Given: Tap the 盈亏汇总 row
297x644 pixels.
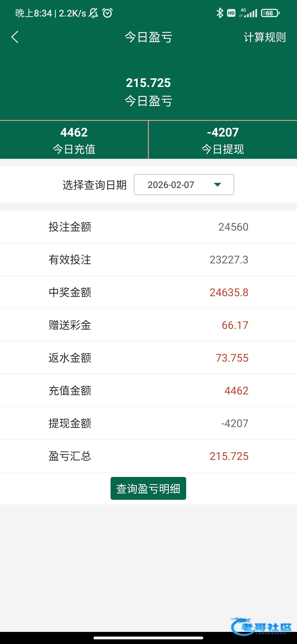Looking at the screenshot, I should coord(148,456).
